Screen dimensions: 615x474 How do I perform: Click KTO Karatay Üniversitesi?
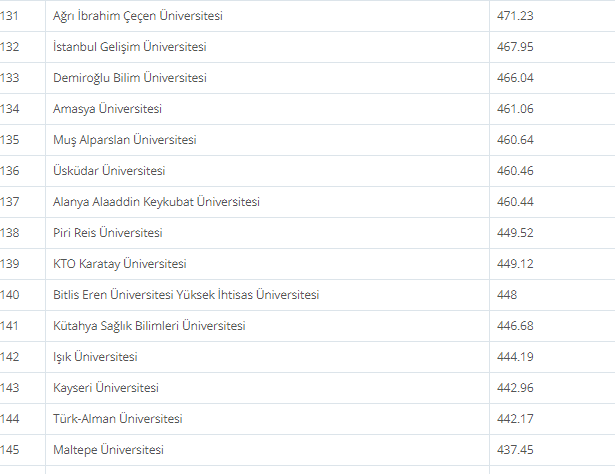(120, 263)
